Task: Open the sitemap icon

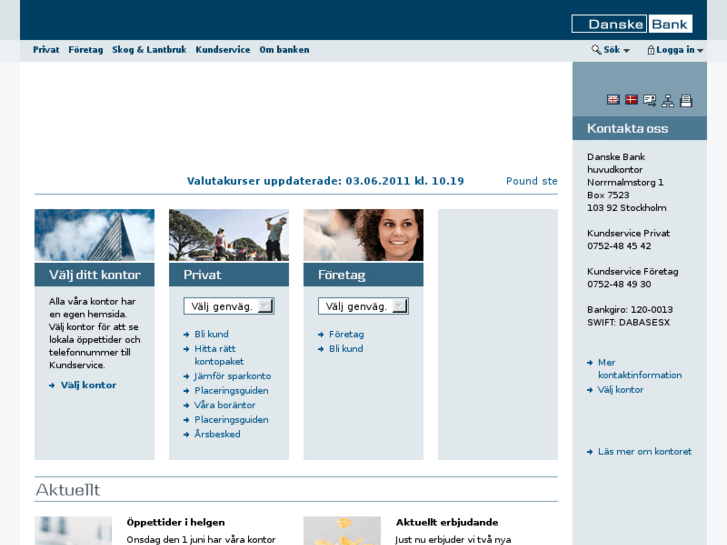Action: 668,101
